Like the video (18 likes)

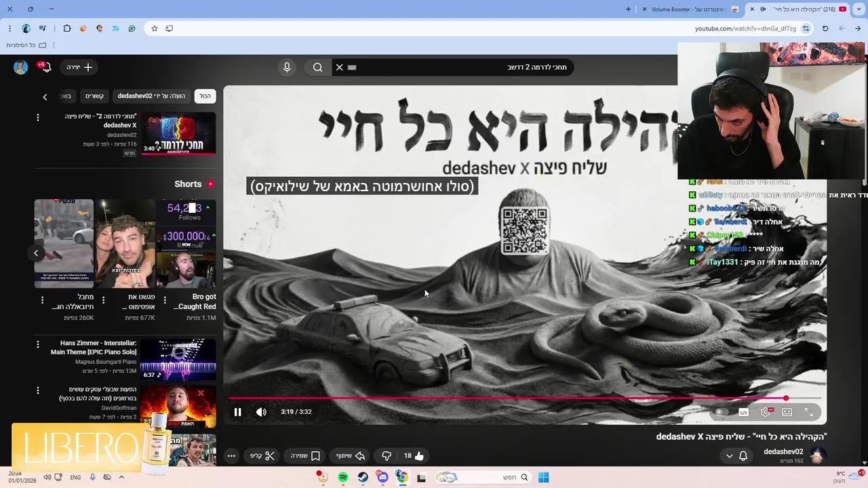(x=414, y=456)
